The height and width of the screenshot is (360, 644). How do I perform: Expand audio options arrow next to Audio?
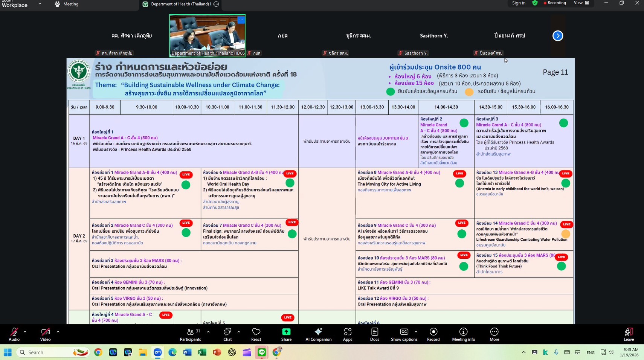pos(25,332)
